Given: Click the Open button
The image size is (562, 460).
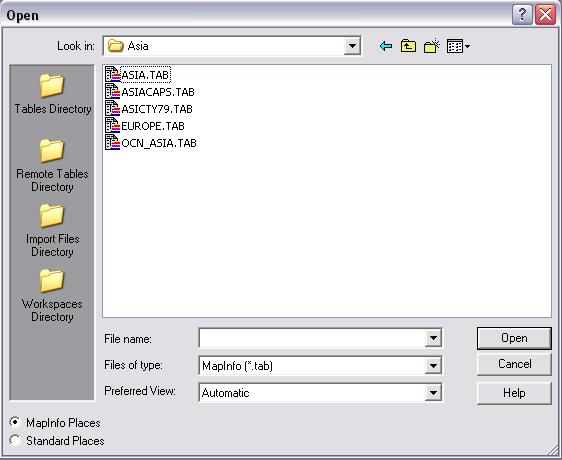Looking at the screenshot, I should tap(514, 338).
